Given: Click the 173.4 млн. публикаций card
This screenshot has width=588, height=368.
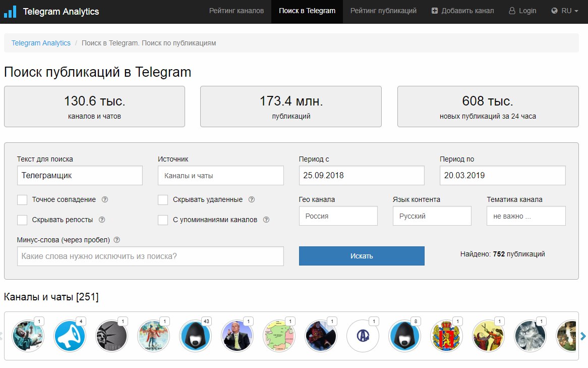Looking at the screenshot, I should [291, 107].
